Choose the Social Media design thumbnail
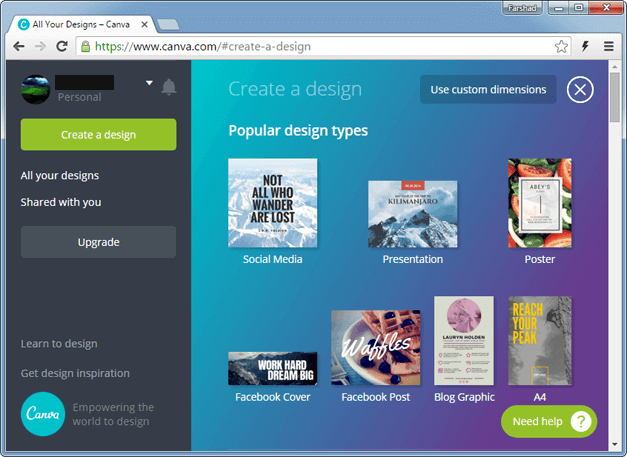The image size is (627, 457). pos(273,203)
